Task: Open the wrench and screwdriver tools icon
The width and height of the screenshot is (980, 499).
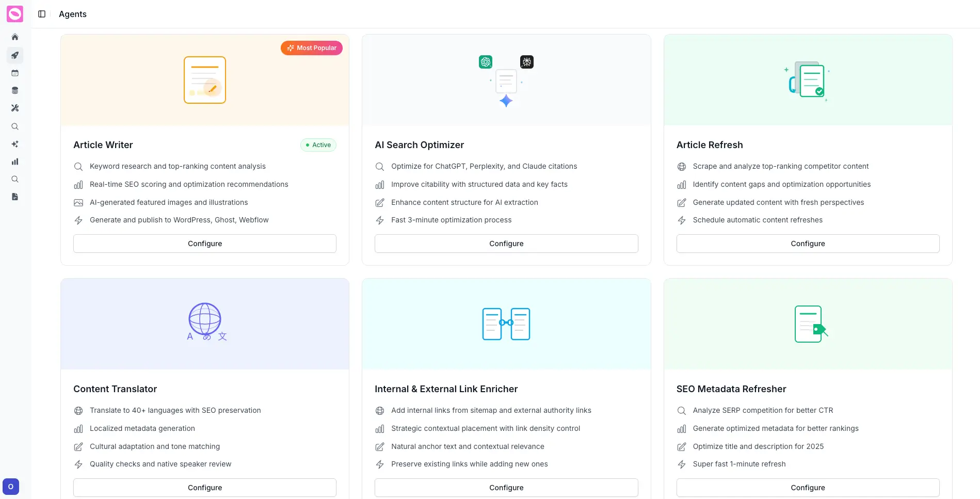Action: pyautogui.click(x=15, y=108)
